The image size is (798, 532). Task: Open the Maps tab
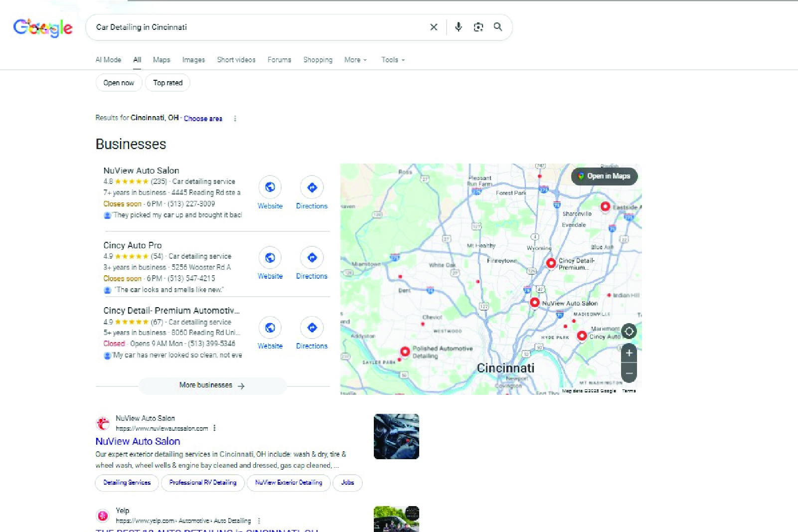tap(161, 60)
